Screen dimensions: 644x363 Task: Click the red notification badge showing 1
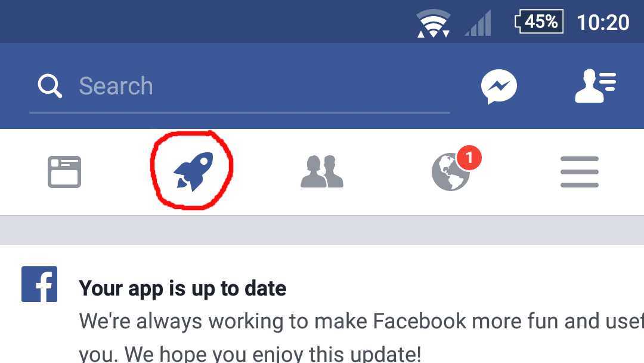[469, 158]
